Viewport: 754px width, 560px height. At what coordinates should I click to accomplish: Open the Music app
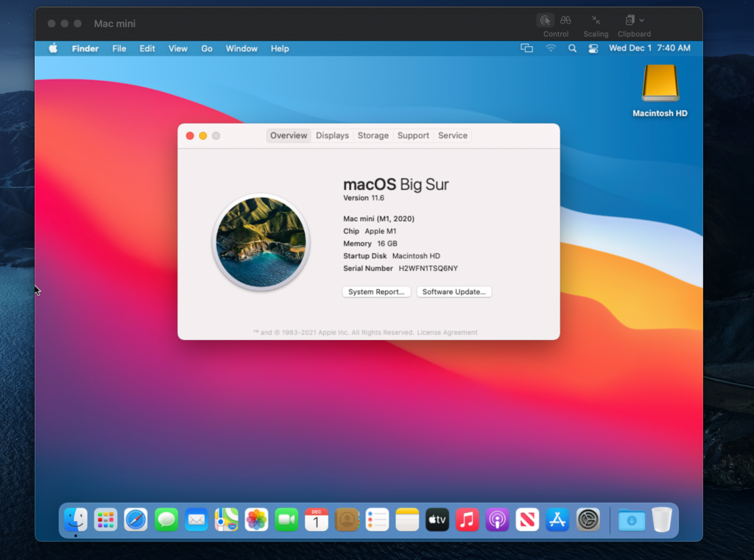tap(467, 520)
